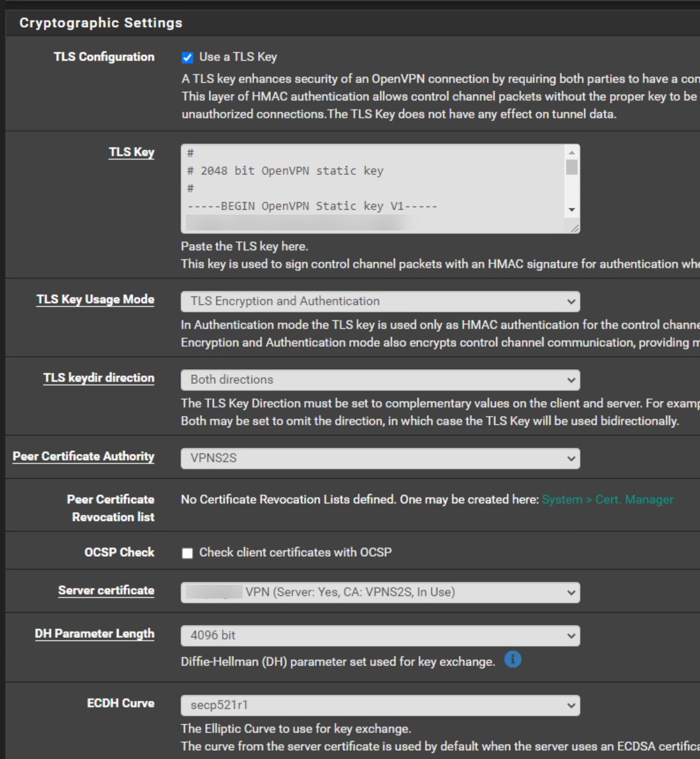Click the TLS keydir direction label
The image size is (700, 759).
(99, 378)
